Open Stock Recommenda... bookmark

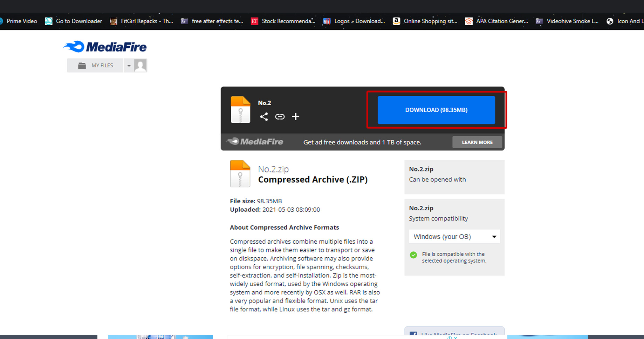283,21
